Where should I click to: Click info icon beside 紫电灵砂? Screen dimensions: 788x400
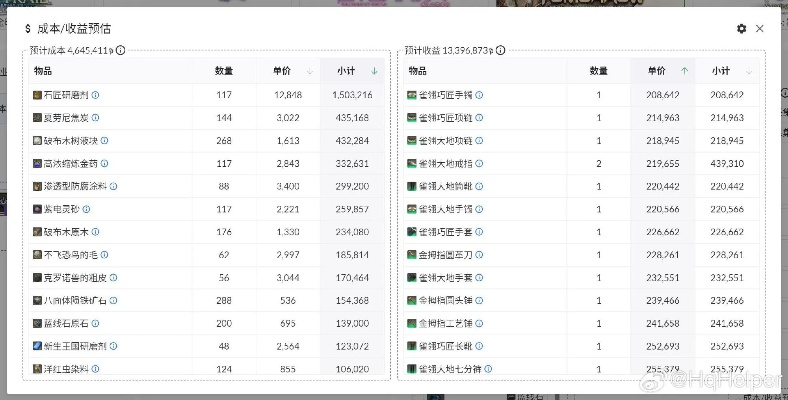point(88,209)
